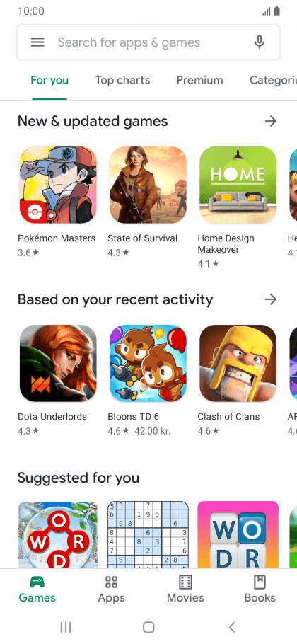The width and height of the screenshot is (297, 644).
Task: Open the hamburger navigation menu
Action: [37, 42]
